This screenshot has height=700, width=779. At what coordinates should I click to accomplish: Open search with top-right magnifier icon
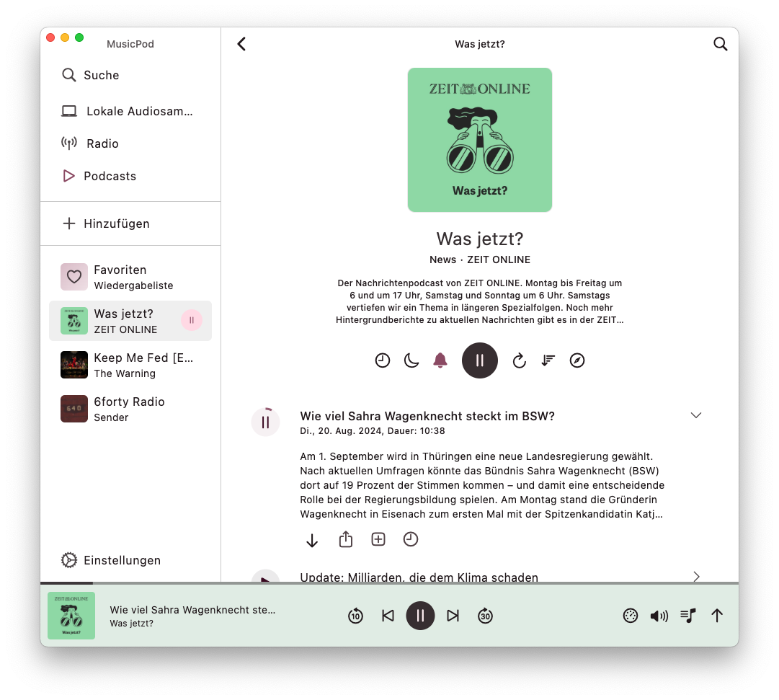pos(721,44)
